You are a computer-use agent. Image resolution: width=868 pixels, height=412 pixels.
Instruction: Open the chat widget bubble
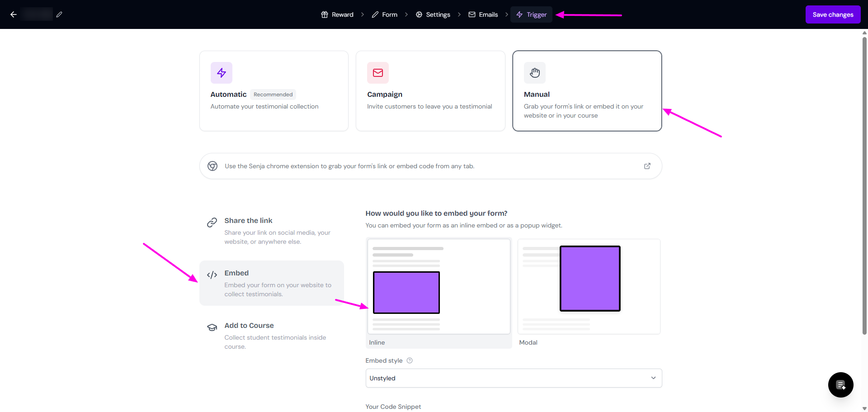pyautogui.click(x=840, y=385)
